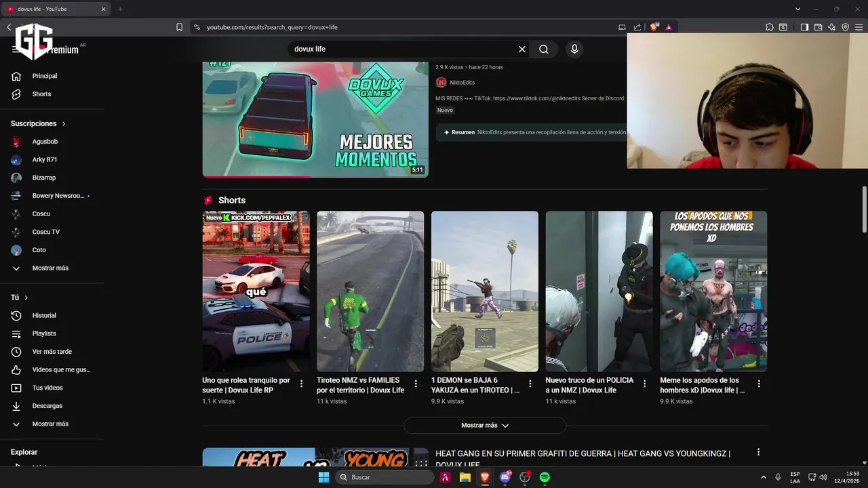The image size is (868, 488).
Task: Open Brave VPN shield icon
Action: pos(845,27)
